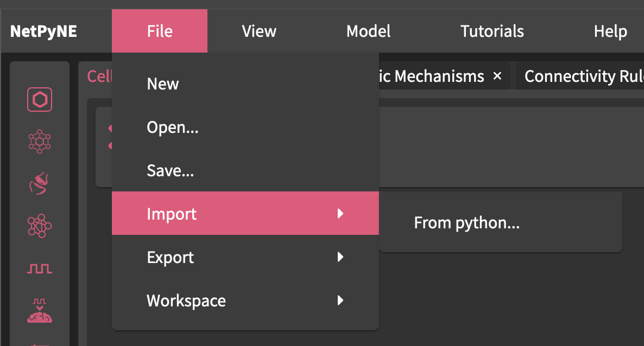Open the Help menu
644x346 pixels.
pos(610,31)
